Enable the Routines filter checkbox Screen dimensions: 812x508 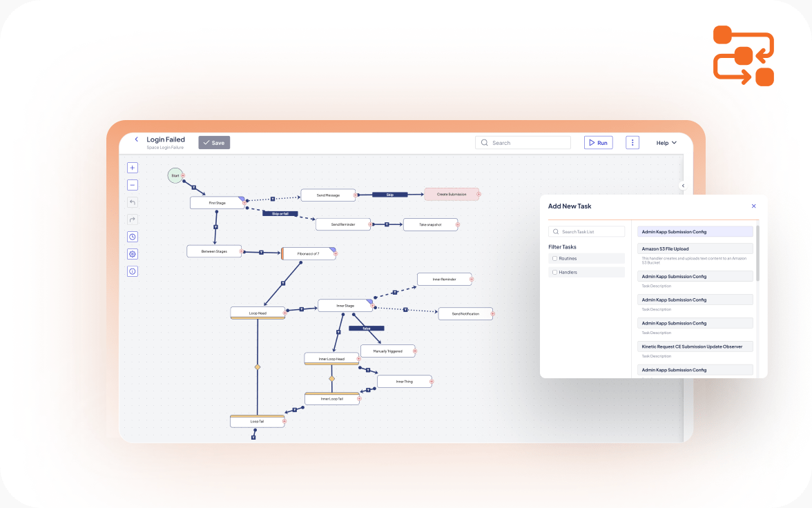click(x=554, y=258)
